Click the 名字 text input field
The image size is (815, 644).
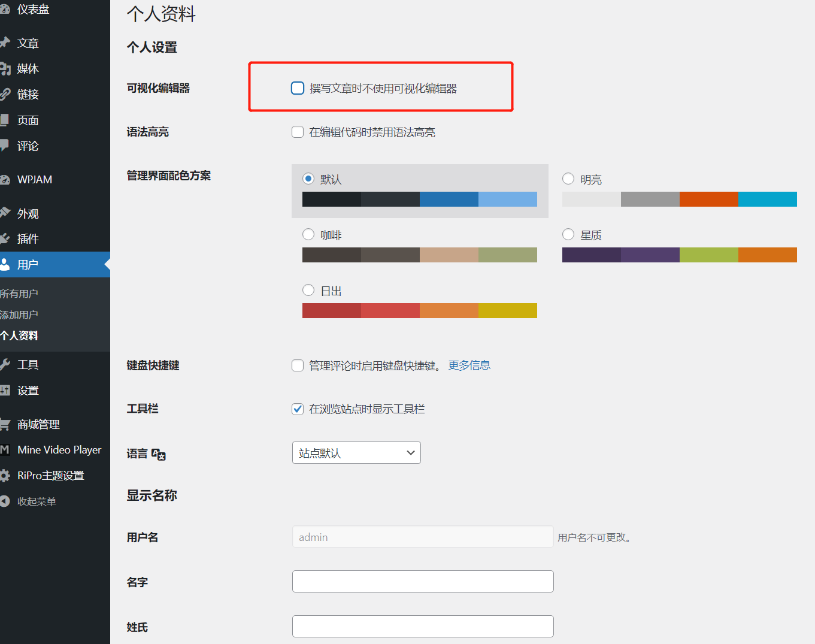[x=423, y=581]
